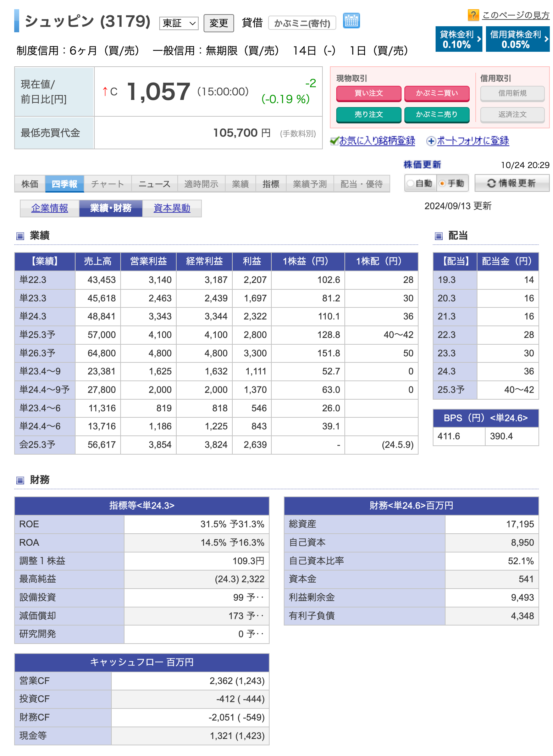This screenshot has width=553, height=756.
Task: Click the かぶミニ買い button
Action: [x=437, y=93]
